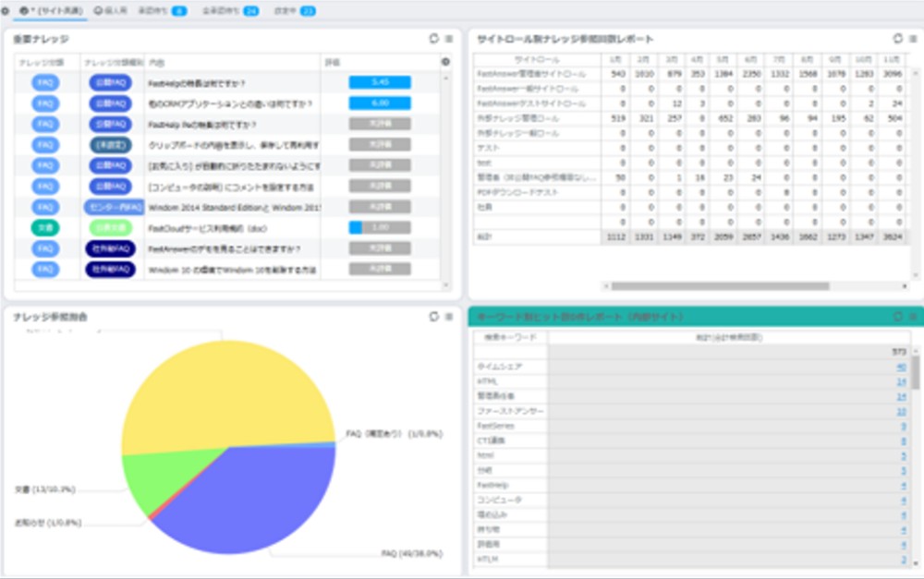Open the キーワード別ヒット回数レポート panel menu icon
This screenshot has height=579, width=924.
[x=913, y=317]
